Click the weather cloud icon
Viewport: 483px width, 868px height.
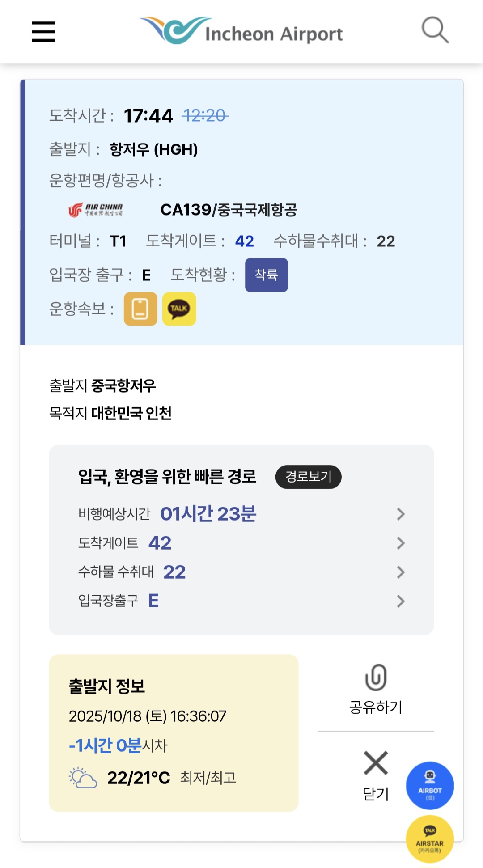(83, 778)
